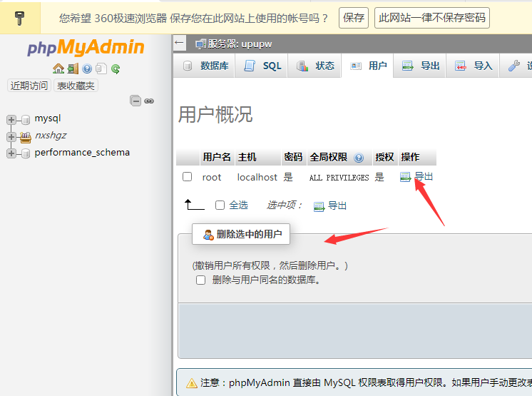This screenshot has width=532, height=396.
Task: Expand performance_schema in the tree
Action: [11, 153]
